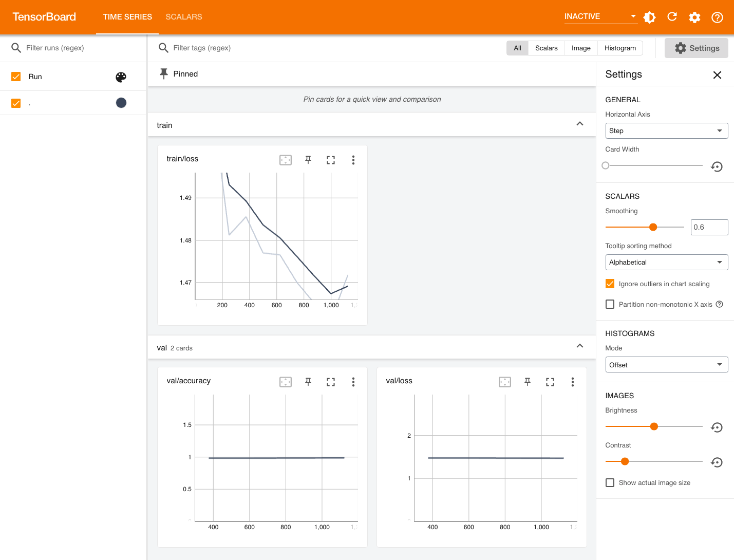Toggle dark mode theme icon in header
734x560 pixels.
[650, 17]
